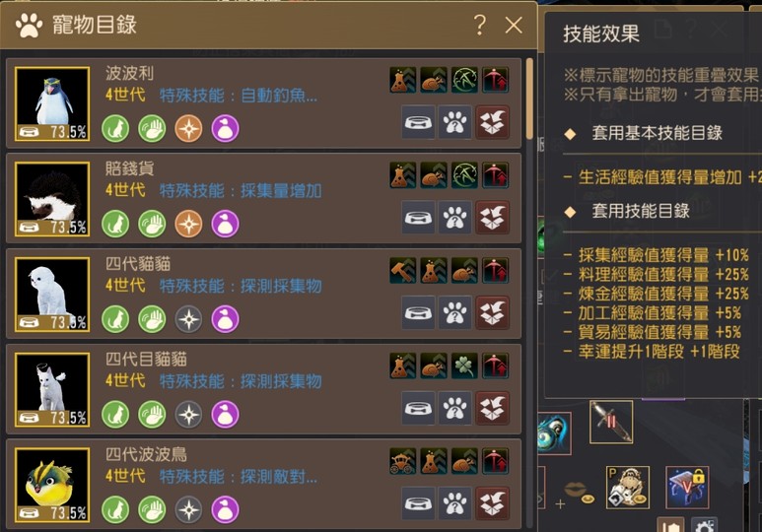Click the hammer skill icon of 四代貓貓

pyautogui.click(x=403, y=270)
